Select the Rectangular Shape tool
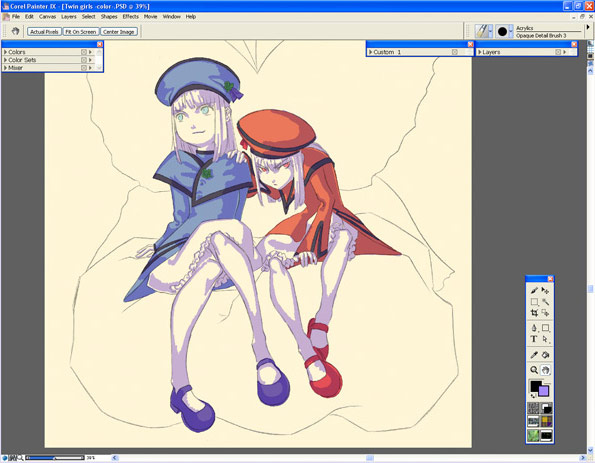The image size is (595, 463). tap(545, 328)
